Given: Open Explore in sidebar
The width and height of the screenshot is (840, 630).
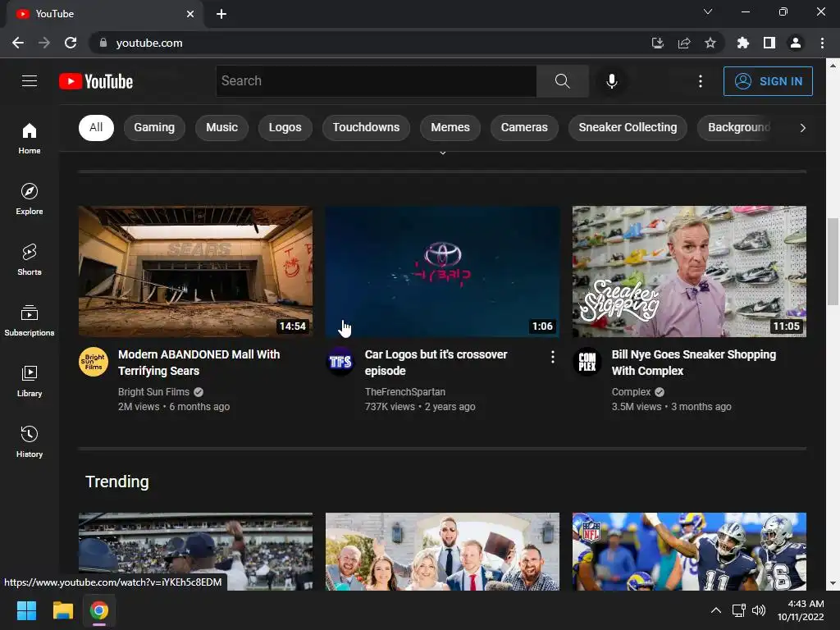Looking at the screenshot, I should [30, 199].
